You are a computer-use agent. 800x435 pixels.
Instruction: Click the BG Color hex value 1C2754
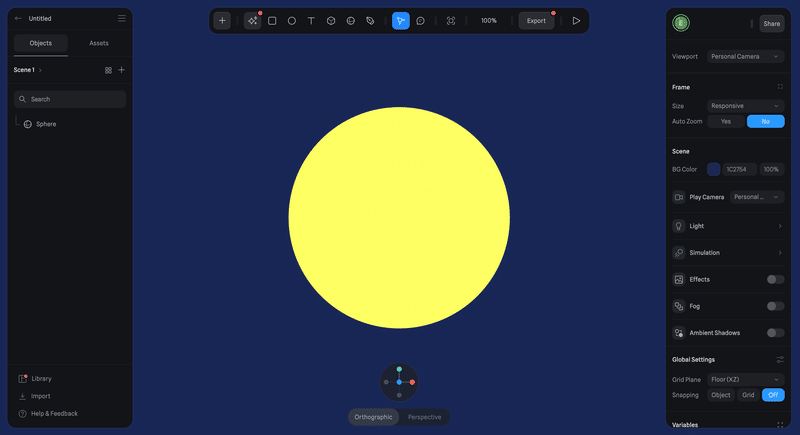click(739, 169)
